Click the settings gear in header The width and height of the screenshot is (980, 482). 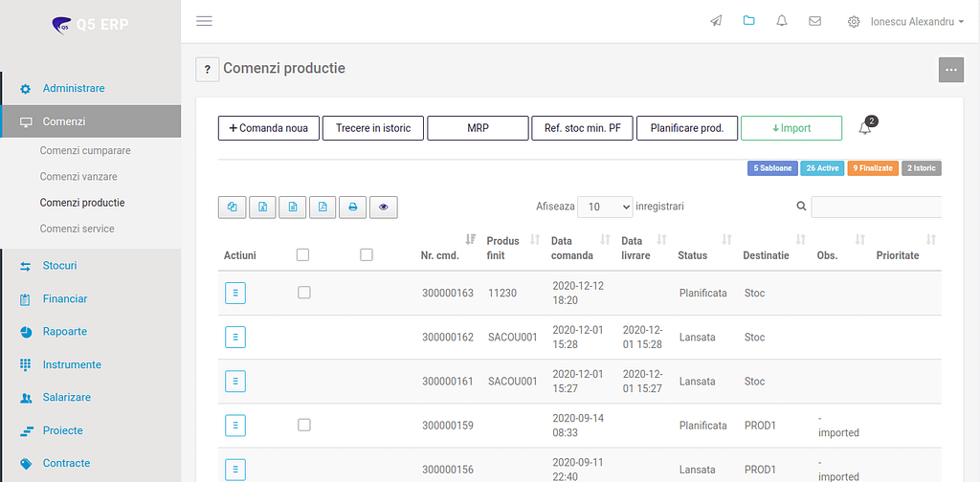coord(854,22)
